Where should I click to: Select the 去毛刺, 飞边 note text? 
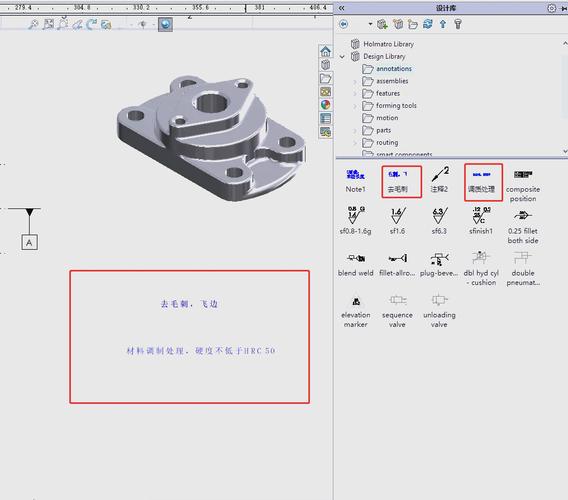[x=189, y=304]
